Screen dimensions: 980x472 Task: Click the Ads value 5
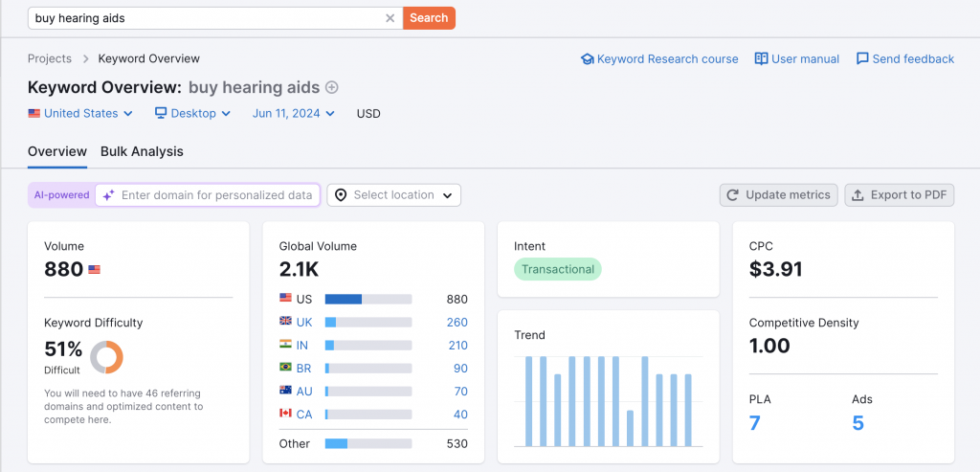(x=858, y=423)
